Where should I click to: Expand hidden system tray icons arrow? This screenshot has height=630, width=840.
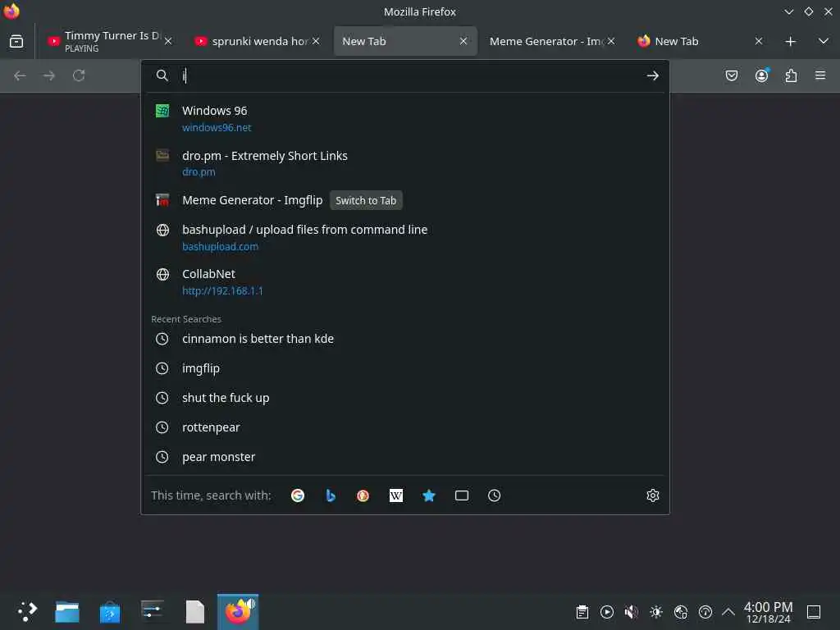point(728,612)
